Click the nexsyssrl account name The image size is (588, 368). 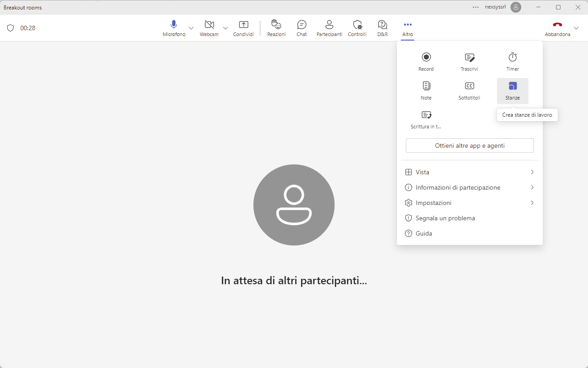tap(496, 7)
